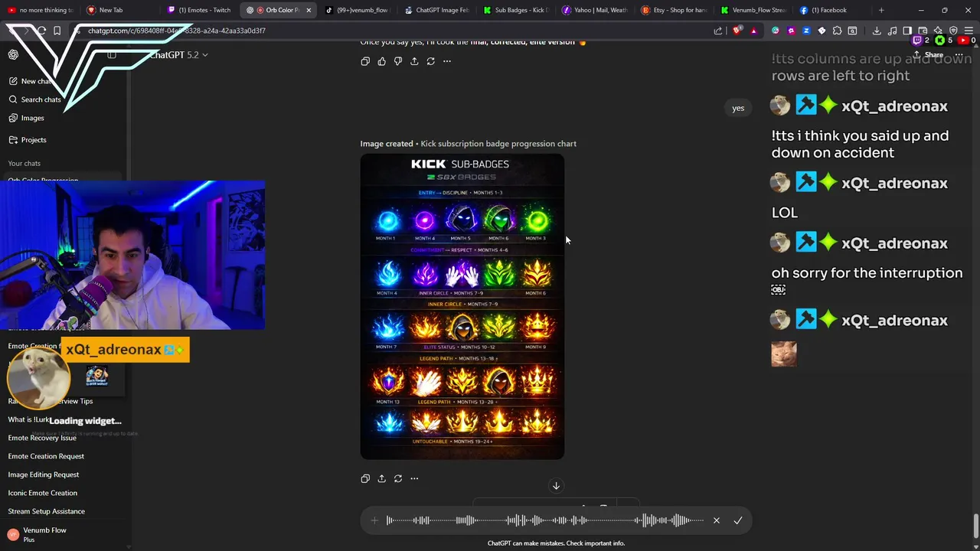Open the Stream Setup Assistance chat
The height and width of the screenshot is (551, 980).
[47, 511]
